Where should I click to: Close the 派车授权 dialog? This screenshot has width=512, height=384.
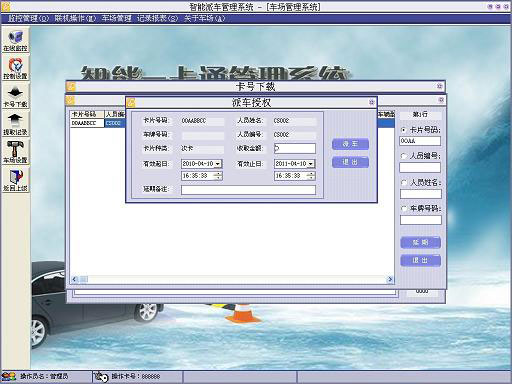[372, 102]
